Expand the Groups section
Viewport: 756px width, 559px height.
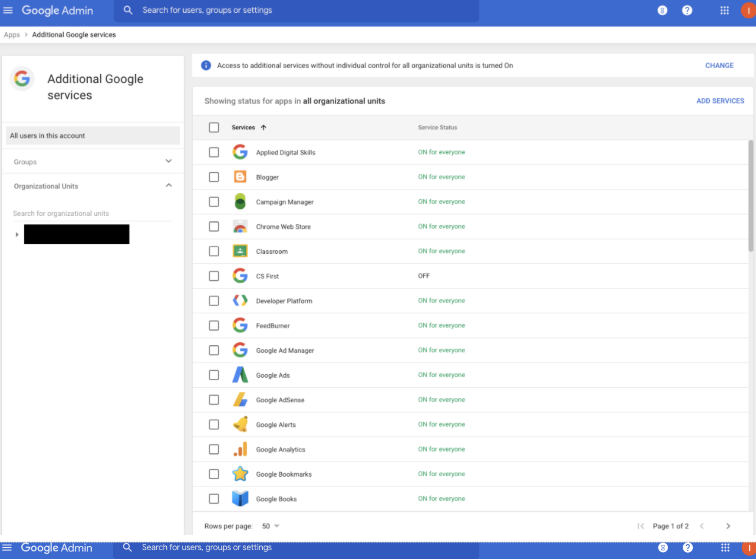point(168,161)
